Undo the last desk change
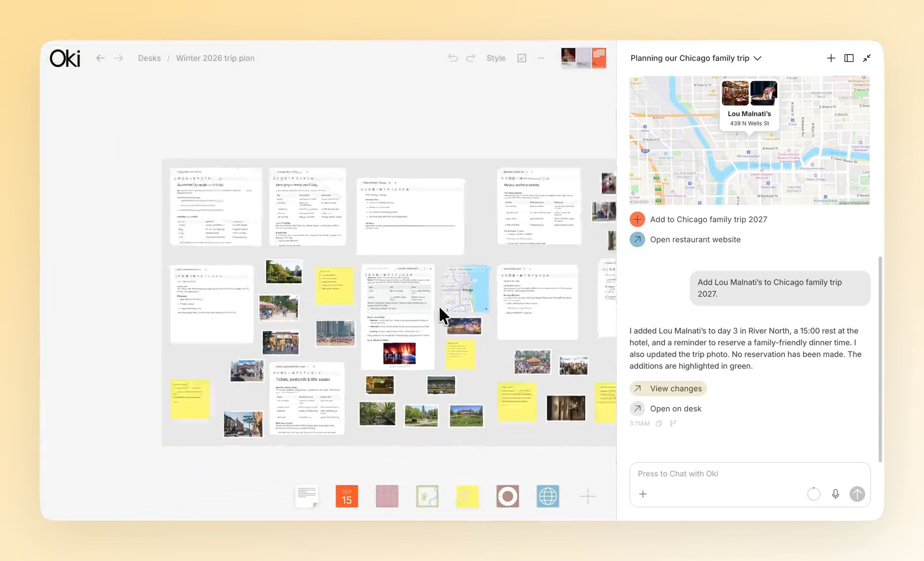 (x=452, y=58)
